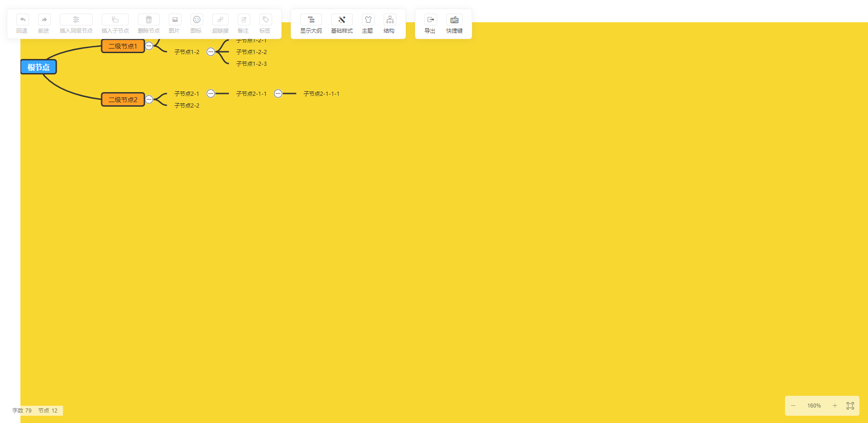Click the 导出 export icon
Image resolution: width=868 pixels, height=423 pixels.
pos(430,20)
